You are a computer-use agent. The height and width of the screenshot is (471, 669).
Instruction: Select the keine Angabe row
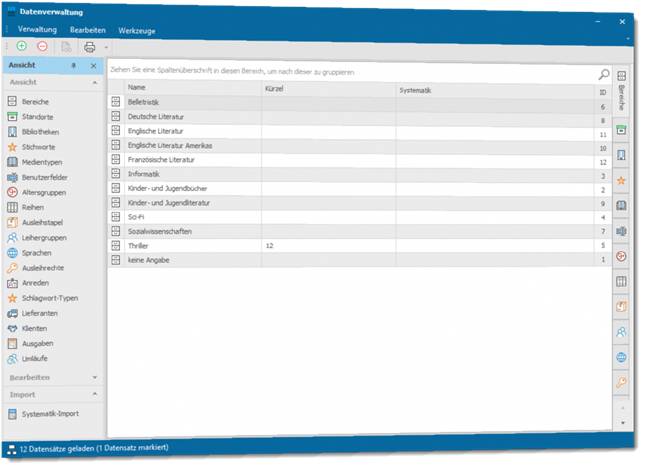click(x=360, y=260)
